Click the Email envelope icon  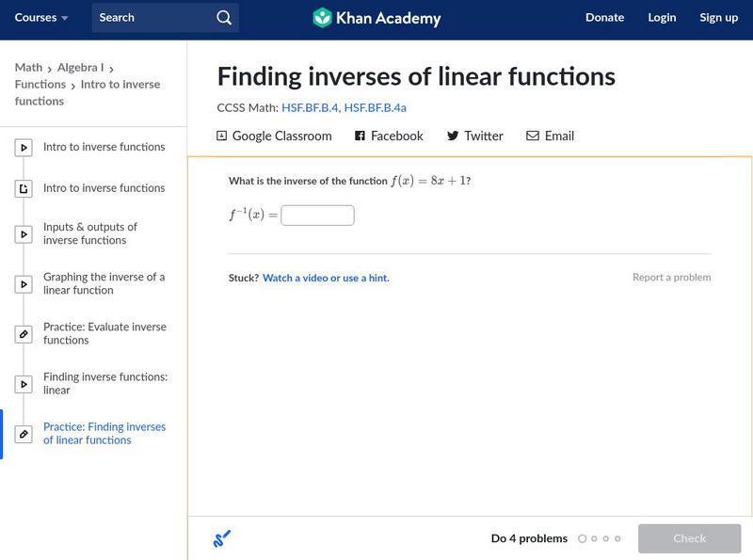pyautogui.click(x=533, y=136)
